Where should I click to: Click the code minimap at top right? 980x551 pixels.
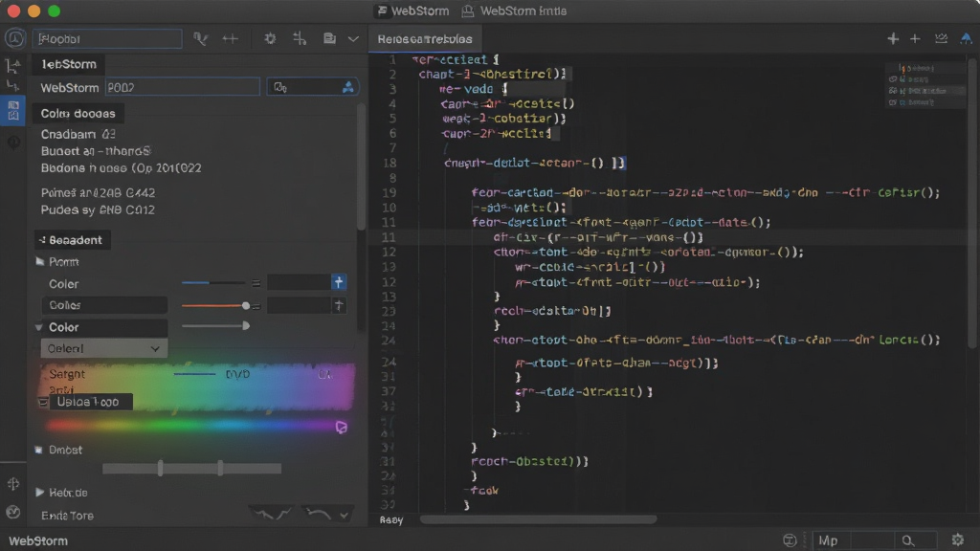tap(925, 85)
